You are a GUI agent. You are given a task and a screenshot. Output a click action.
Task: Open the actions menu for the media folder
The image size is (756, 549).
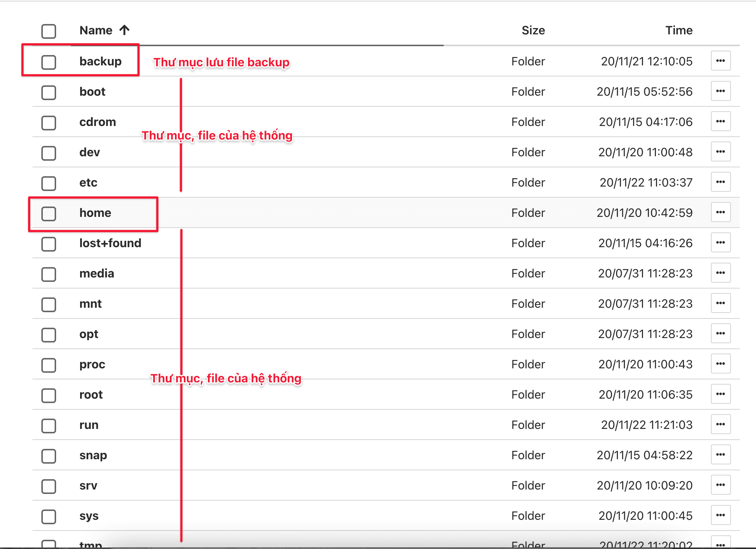(721, 273)
